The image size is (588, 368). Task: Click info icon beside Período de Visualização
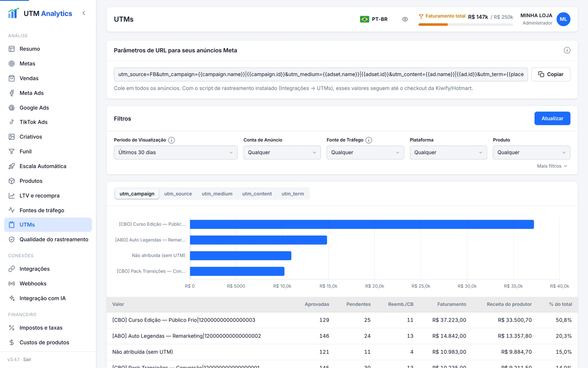pos(171,140)
